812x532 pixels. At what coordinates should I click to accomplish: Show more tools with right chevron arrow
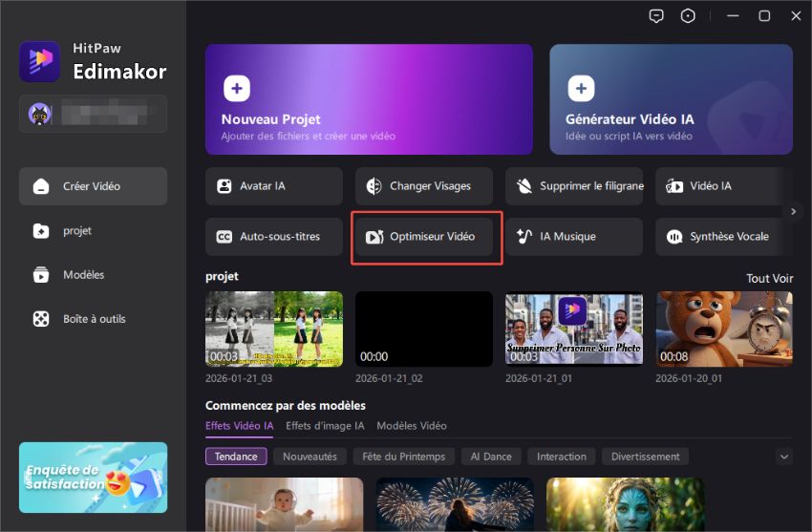[x=793, y=211]
